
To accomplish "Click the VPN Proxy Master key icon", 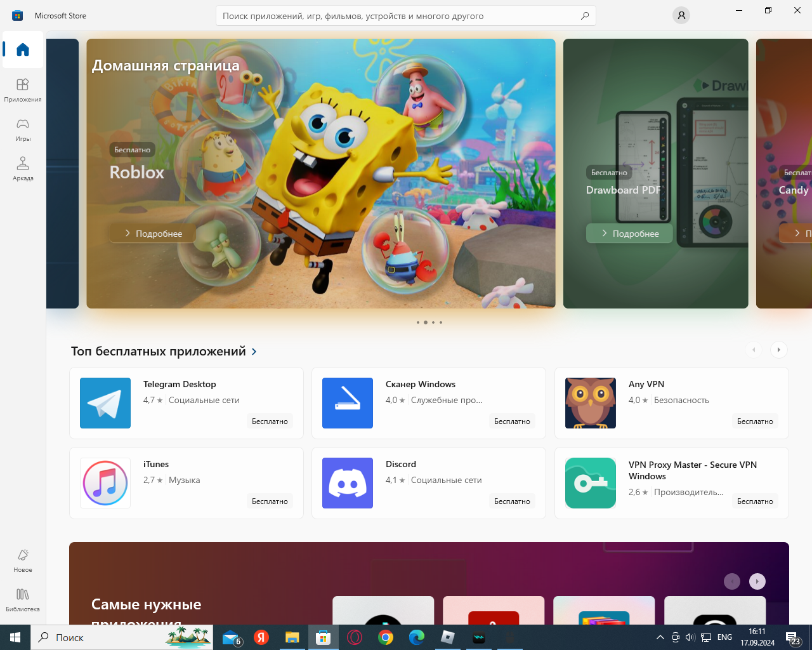I will click(x=591, y=483).
